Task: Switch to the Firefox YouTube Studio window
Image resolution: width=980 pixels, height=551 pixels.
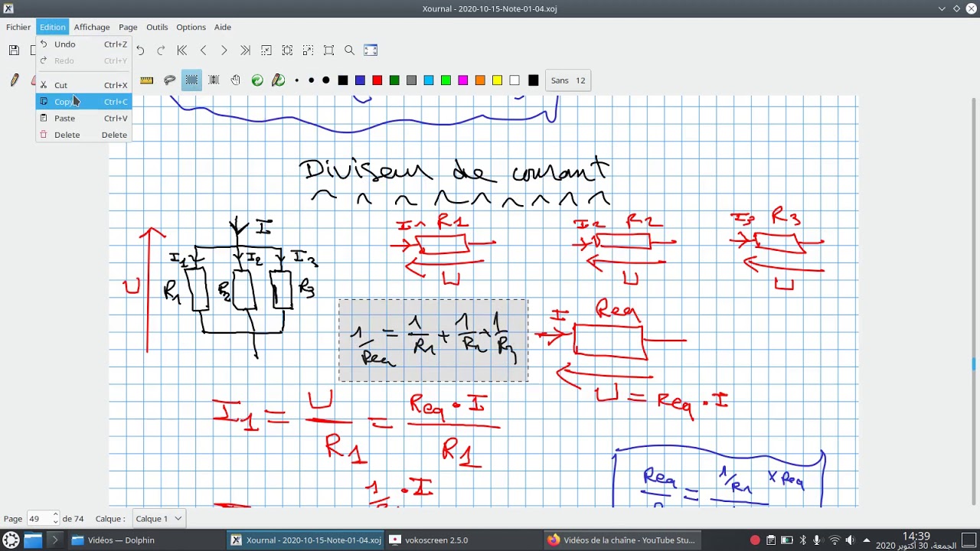Action: point(622,540)
